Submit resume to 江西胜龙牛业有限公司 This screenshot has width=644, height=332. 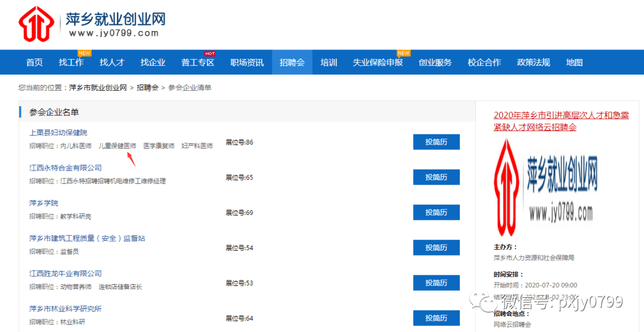point(436,283)
